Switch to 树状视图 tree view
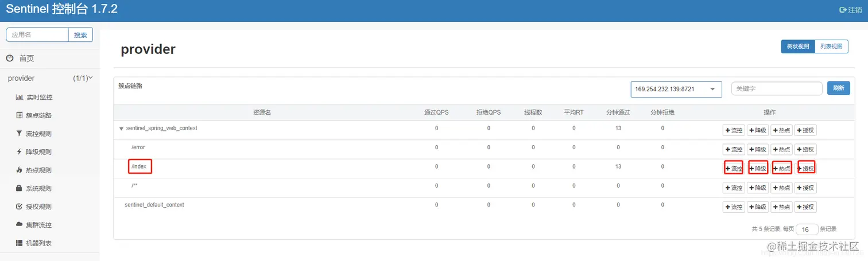The height and width of the screenshot is (261, 868). pyautogui.click(x=797, y=46)
